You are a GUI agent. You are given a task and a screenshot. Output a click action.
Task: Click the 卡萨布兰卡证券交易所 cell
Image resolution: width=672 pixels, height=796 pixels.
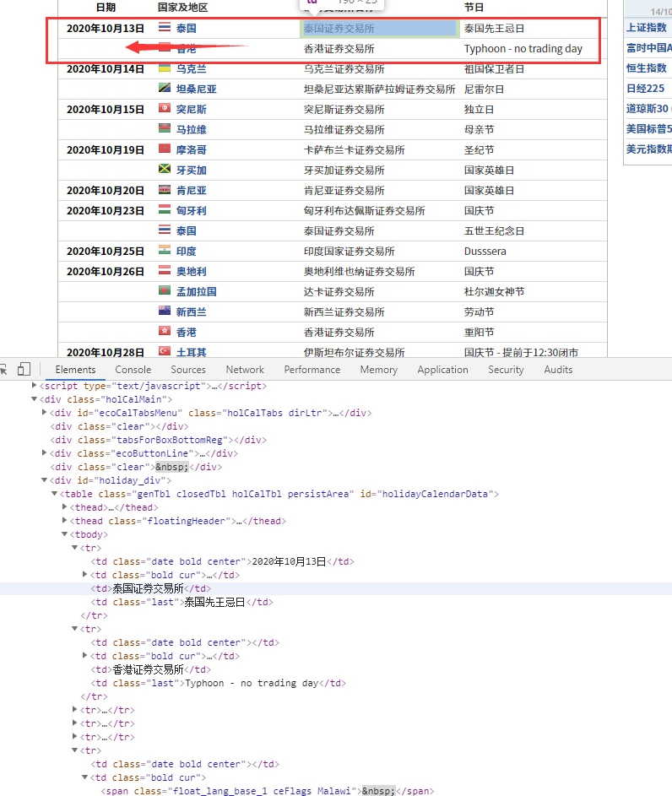tap(355, 150)
